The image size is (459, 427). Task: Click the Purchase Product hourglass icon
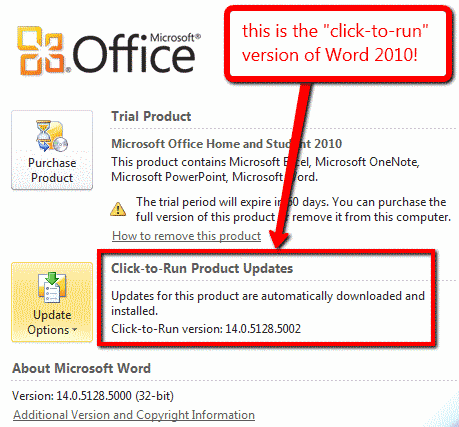[52, 136]
